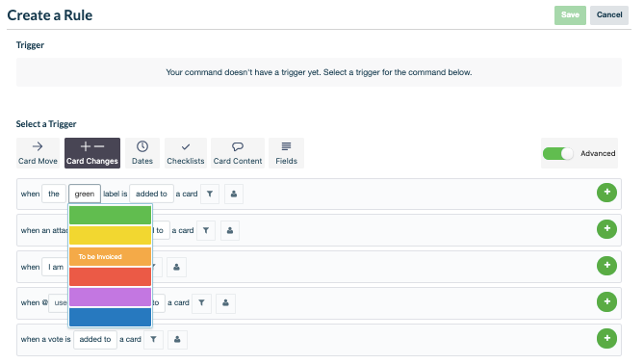Toggle the Advanced switch off
Viewport: 644px width, 364px height.
tap(557, 154)
